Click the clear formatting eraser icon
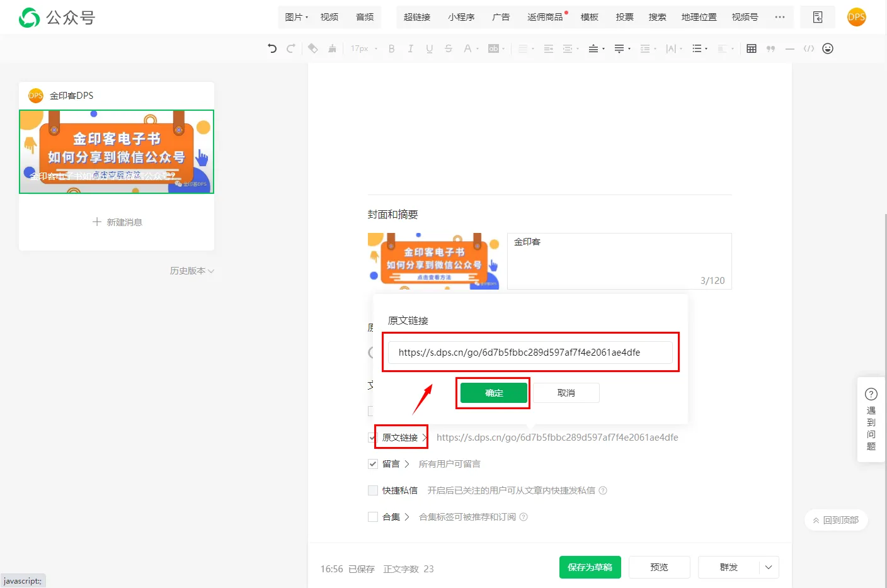The image size is (887, 588). pos(312,48)
